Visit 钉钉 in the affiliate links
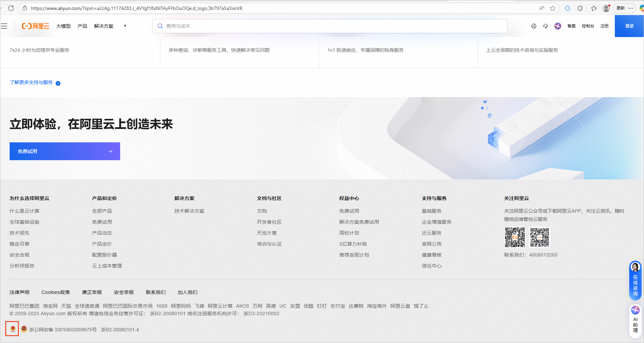Viewport: 644px width, 343px height. click(322, 306)
